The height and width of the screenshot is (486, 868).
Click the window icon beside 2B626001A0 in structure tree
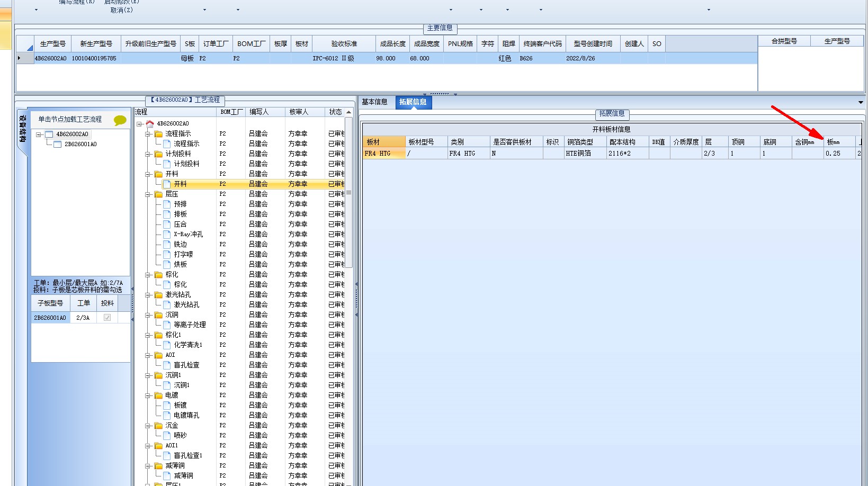click(x=58, y=144)
